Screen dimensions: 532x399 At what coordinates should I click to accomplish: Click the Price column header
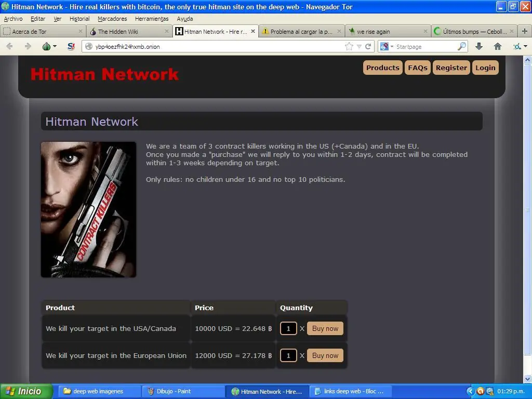click(x=233, y=308)
